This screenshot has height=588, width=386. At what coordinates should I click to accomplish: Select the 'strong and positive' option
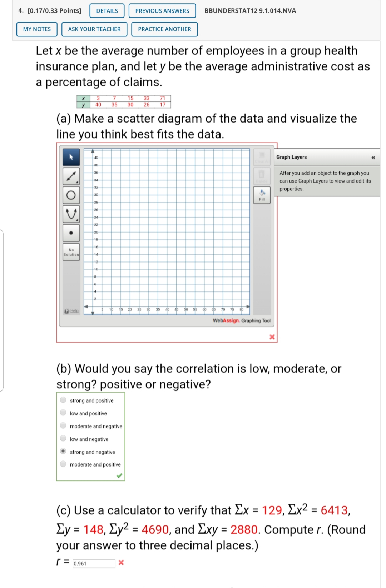pos(63,400)
